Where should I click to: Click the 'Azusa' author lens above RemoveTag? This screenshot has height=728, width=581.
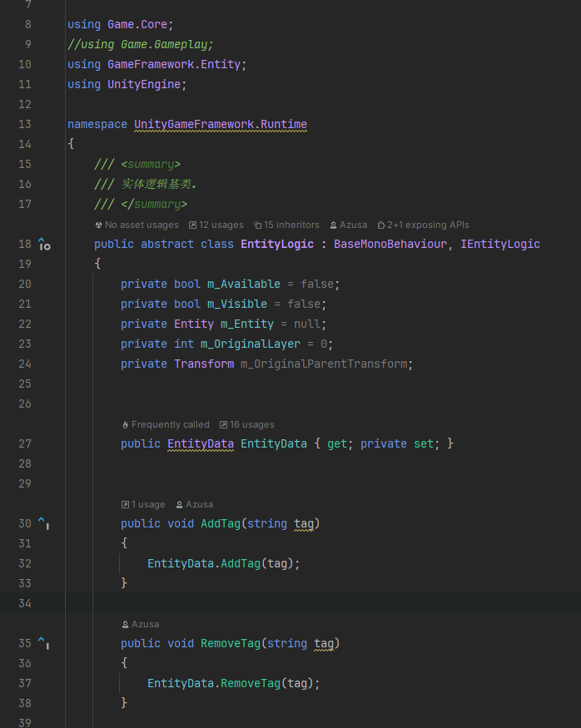point(141,624)
